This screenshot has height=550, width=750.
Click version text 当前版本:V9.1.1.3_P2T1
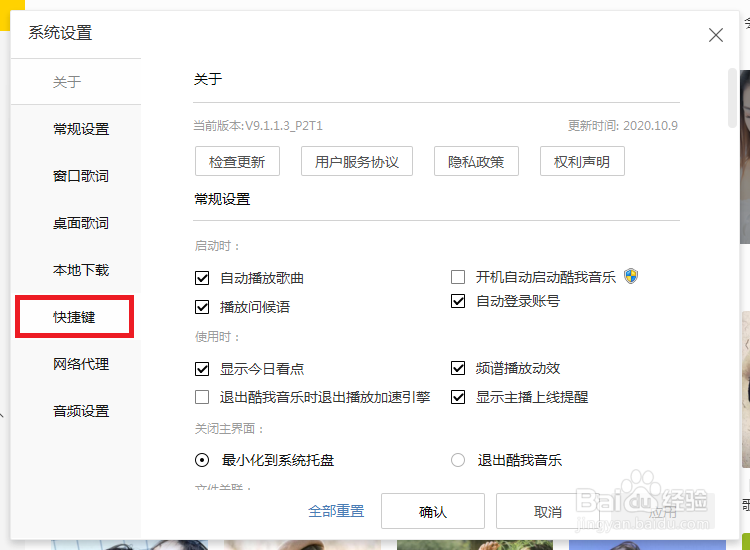tap(258, 126)
